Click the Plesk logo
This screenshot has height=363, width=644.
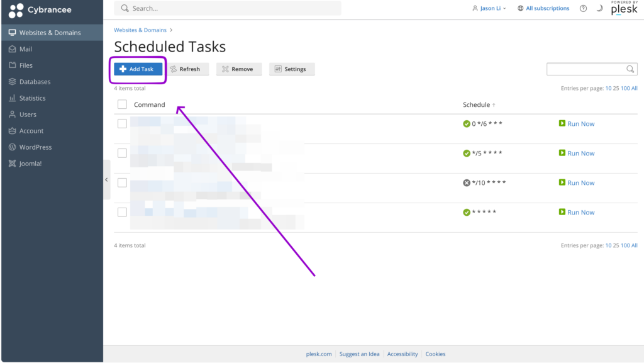(x=625, y=8)
